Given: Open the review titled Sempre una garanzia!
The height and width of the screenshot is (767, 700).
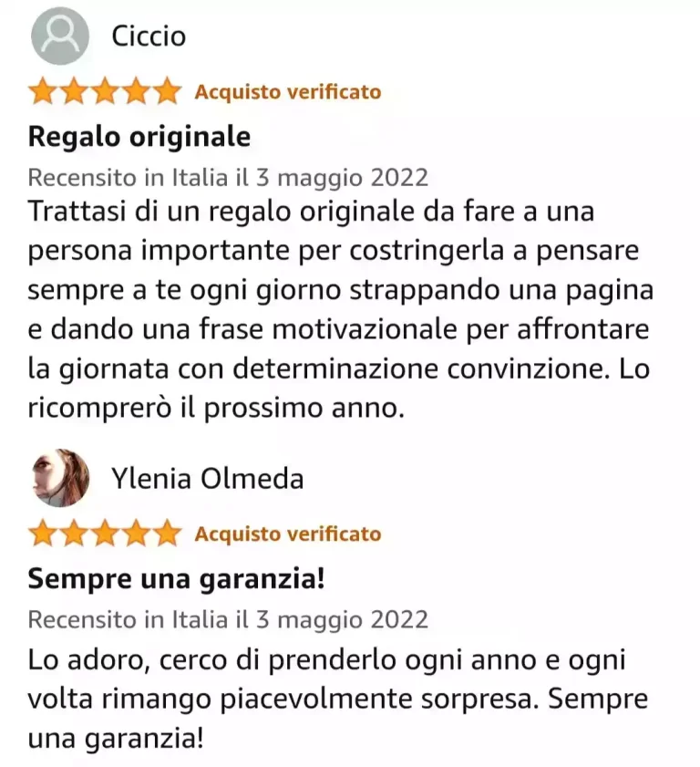Looking at the screenshot, I should (176, 579).
